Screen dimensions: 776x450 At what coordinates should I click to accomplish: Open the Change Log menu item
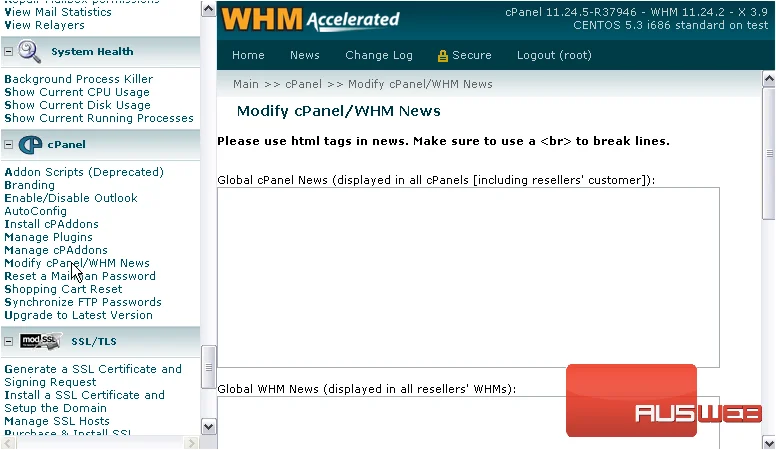click(379, 55)
